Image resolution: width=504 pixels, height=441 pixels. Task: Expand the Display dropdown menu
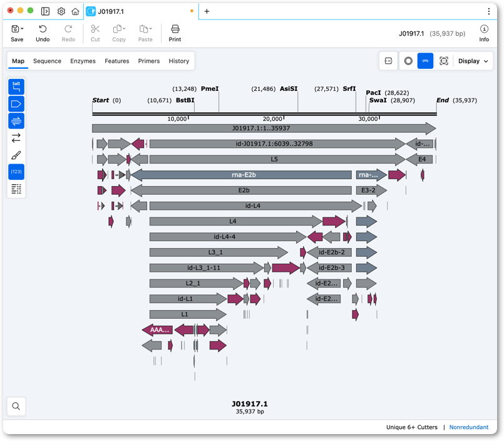coord(473,61)
